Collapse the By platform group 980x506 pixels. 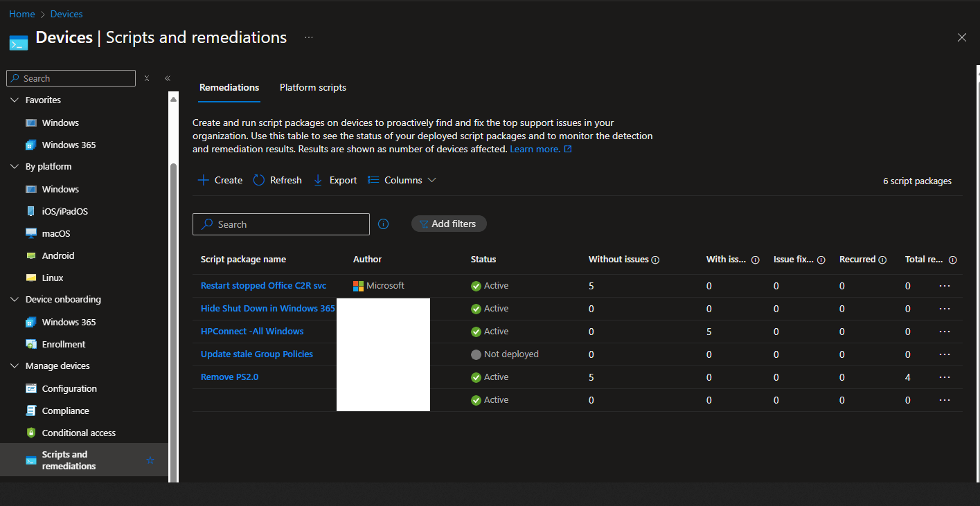[x=15, y=167]
